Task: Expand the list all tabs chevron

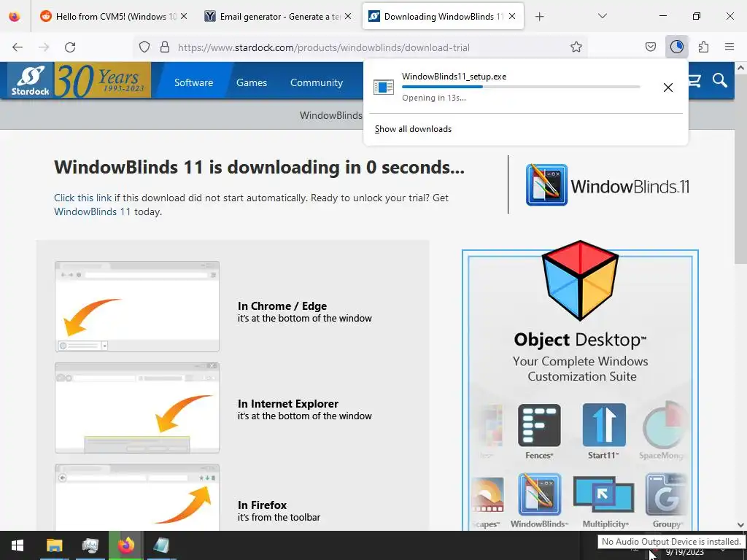Action: pos(603,16)
